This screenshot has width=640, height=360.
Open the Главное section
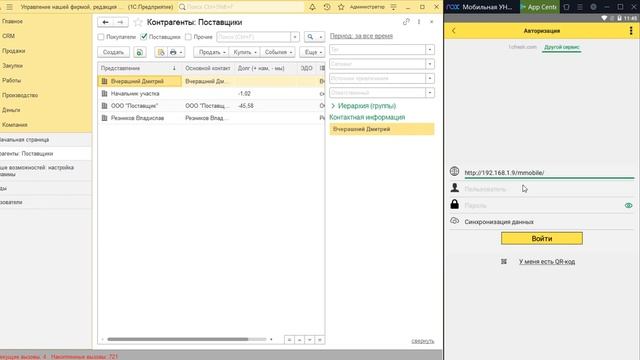pos(12,21)
